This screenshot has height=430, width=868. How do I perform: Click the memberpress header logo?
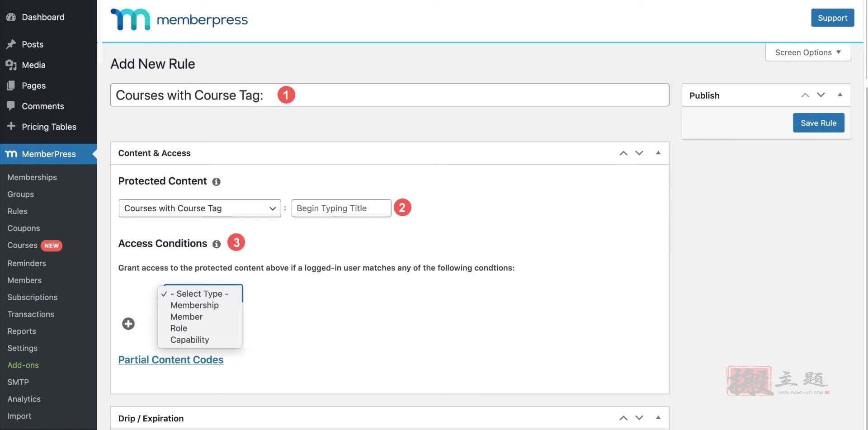pos(179,19)
